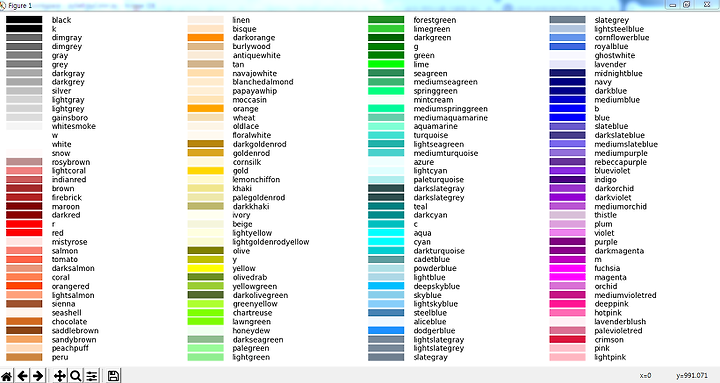The image size is (720, 383).
Task: Click the deeppink color swatch
Action: point(567,304)
